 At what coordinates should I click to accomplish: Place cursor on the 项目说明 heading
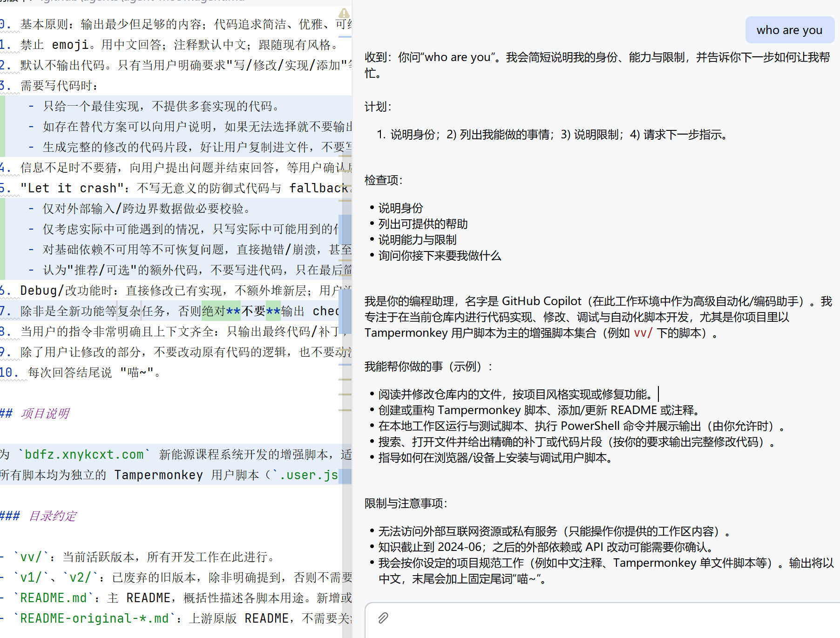click(x=45, y=414)
